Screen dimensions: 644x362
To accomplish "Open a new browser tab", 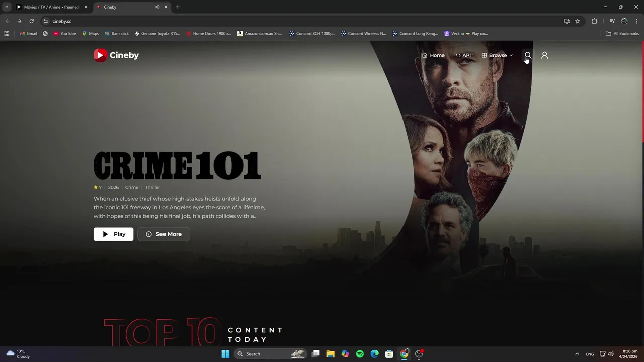I will pos(178,7).
